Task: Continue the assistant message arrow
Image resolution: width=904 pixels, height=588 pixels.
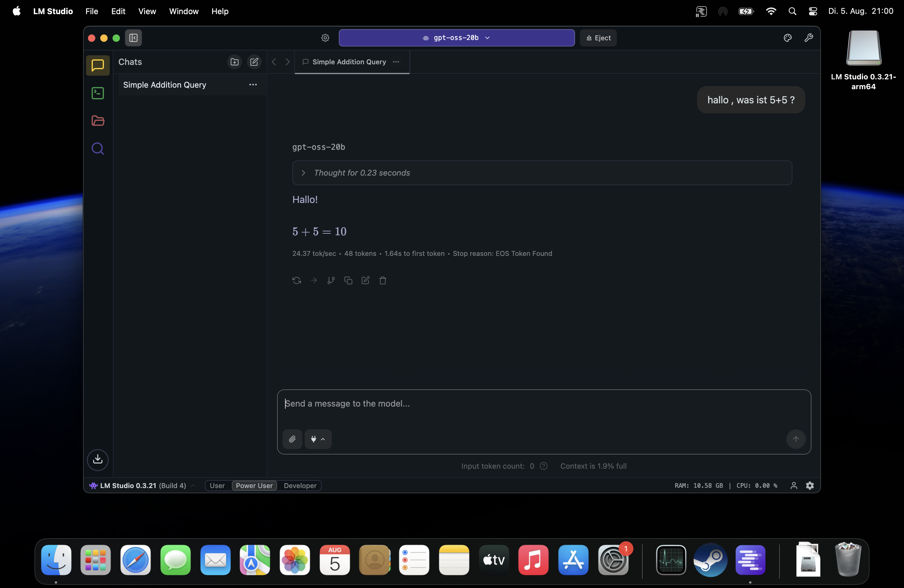Action: click(314, 280)
